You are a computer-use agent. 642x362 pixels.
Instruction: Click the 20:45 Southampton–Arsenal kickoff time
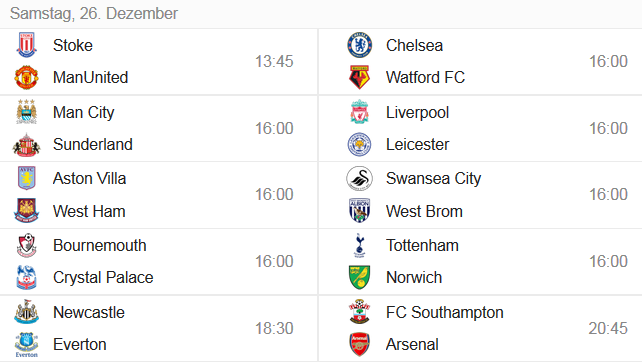click(608, 328)
